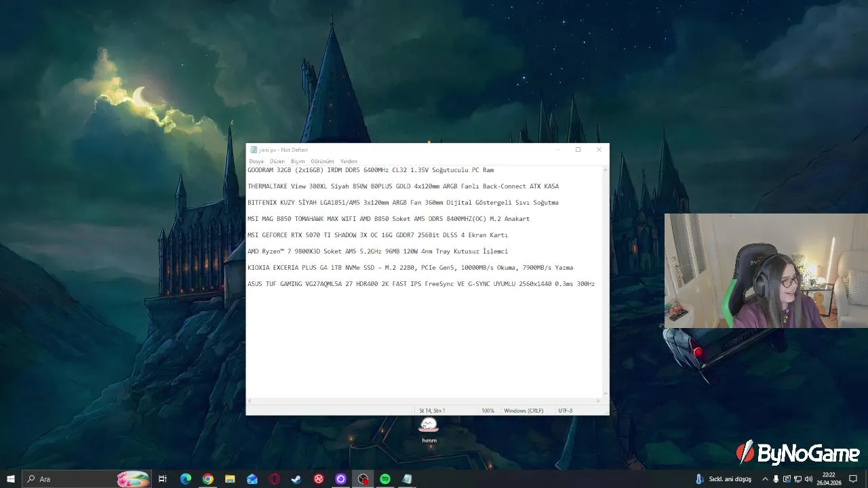The width and height of the screenshot is (868, 488).
Task: Open the Biçim menu
Action: tap(298, 161)
